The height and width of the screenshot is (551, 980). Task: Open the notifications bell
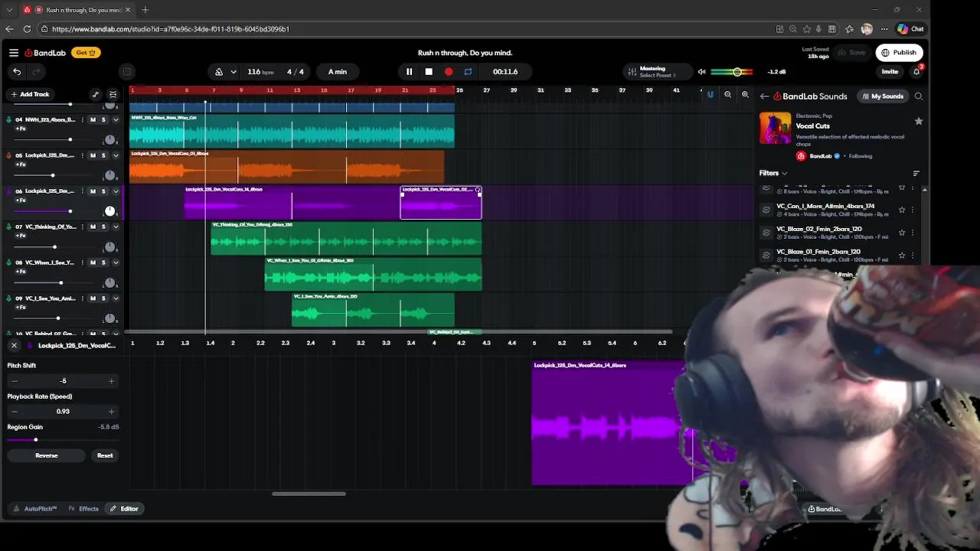pos(916,72)
